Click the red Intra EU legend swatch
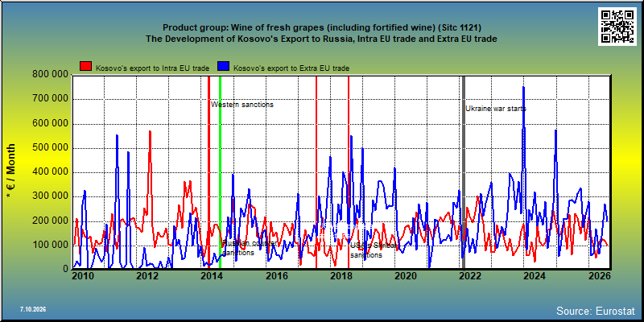This screenshot has height=322, width=644. point(86,67)
